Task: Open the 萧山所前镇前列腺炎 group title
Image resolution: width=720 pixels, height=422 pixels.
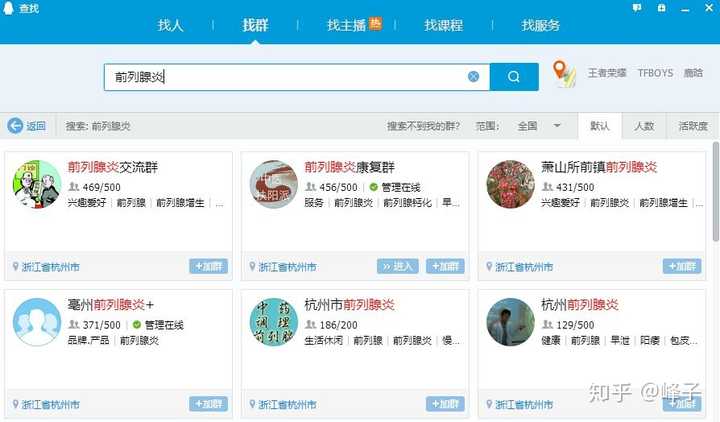Action: tap(599, 167)
